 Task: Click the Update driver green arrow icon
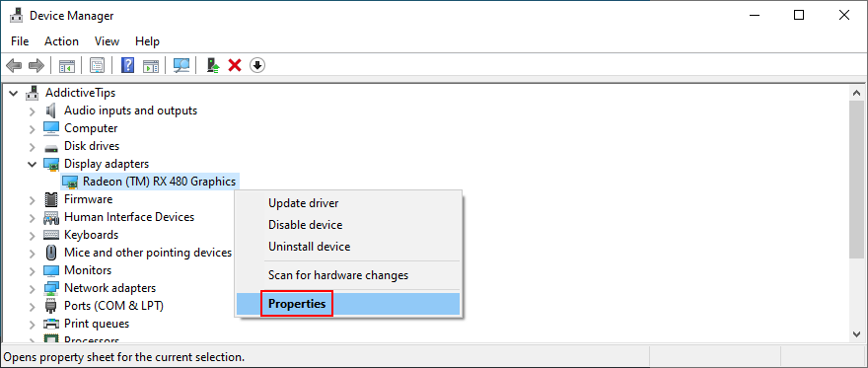coord(213,65)
